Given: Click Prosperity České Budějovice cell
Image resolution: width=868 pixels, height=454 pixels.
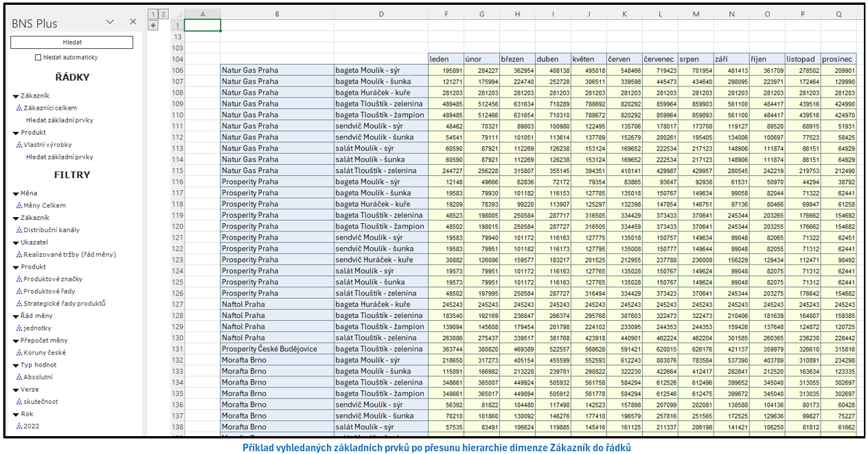Looking at the screenshot, I should [277, 349].
